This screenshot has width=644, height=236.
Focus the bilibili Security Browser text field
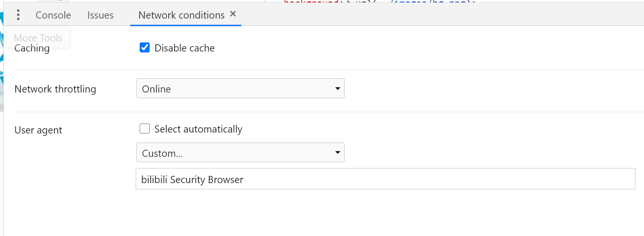pyautogui.click(x=385, y=179)
